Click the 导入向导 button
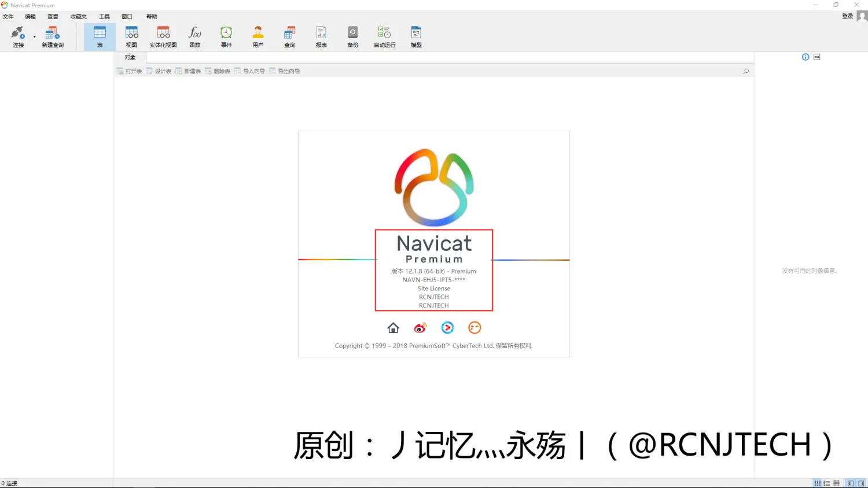868x488 pixels. (249, 71)
